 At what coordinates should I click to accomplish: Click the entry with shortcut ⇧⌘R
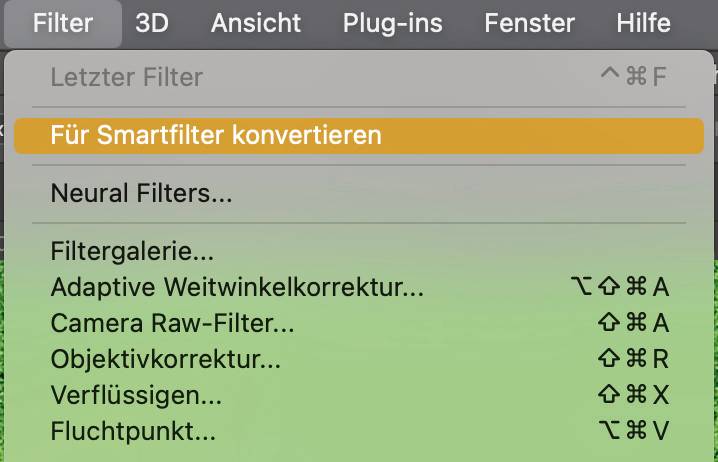359,359
